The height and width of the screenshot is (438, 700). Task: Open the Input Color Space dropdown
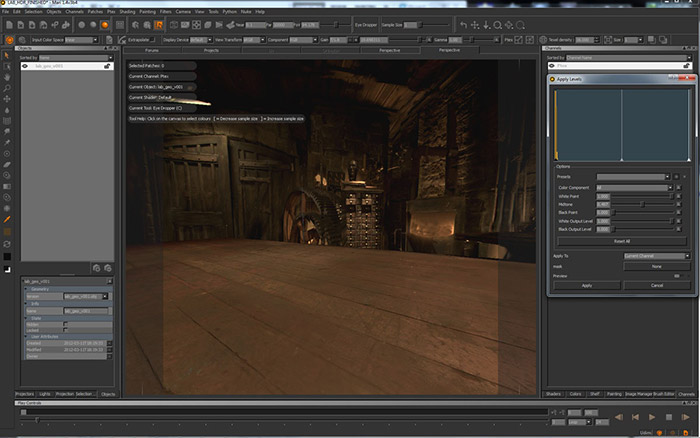81,40
